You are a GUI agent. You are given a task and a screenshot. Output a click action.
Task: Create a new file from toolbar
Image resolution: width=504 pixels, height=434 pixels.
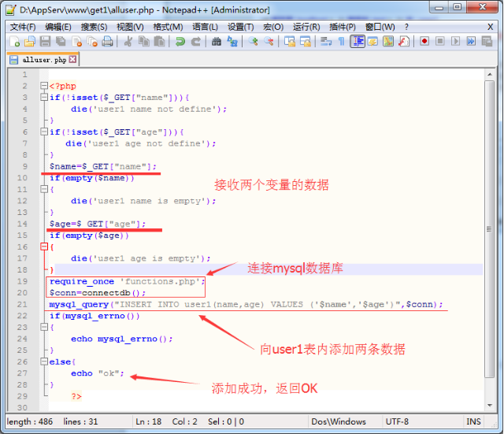click(x=13, y=42)
